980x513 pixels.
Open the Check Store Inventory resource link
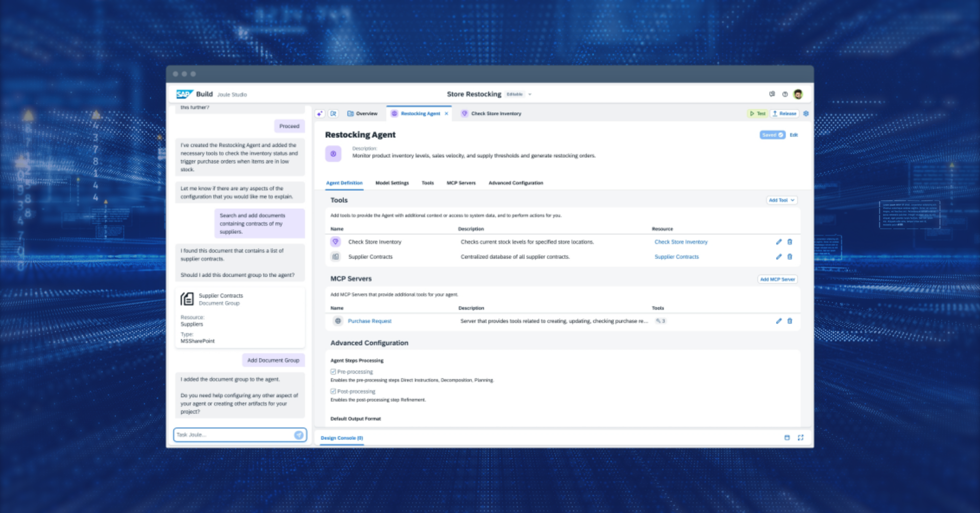click(681, 242)
